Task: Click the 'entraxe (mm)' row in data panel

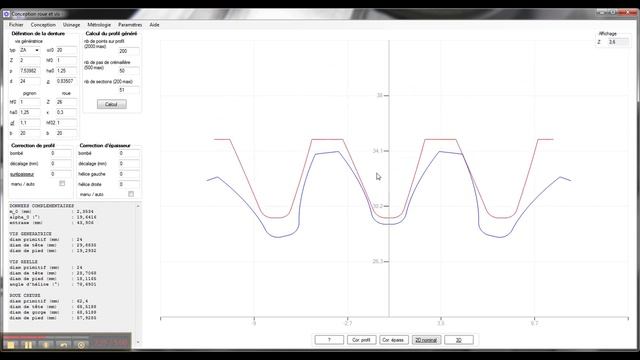Action: click(x=52, y=223)
